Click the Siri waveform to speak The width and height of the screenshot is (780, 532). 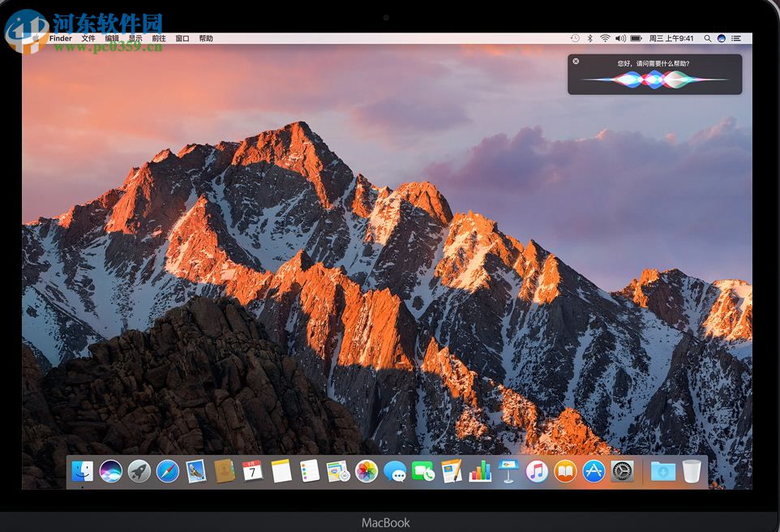(654, 79)
